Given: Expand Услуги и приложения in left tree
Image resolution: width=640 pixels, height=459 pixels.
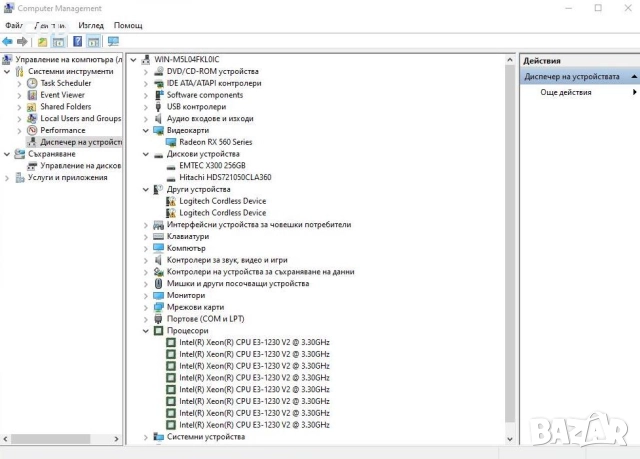Looking at the screenshot, I should [x=8, y=177].
